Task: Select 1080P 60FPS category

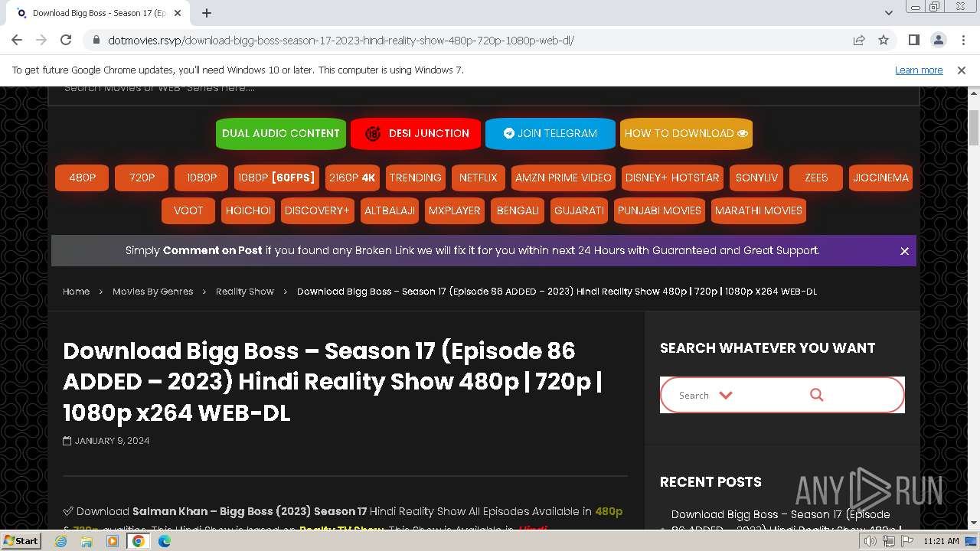Action: coord(276,178)
